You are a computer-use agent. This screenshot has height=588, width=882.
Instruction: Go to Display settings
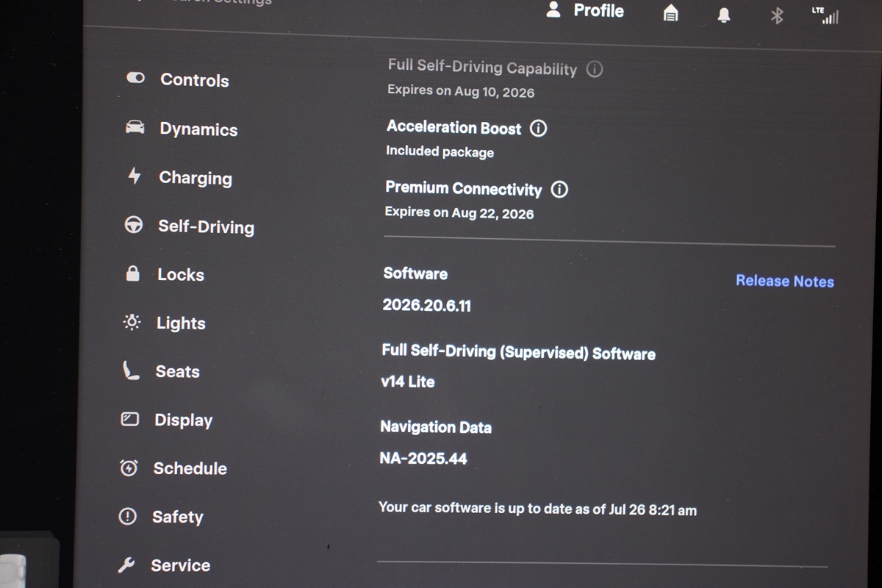tap(166, 420)
